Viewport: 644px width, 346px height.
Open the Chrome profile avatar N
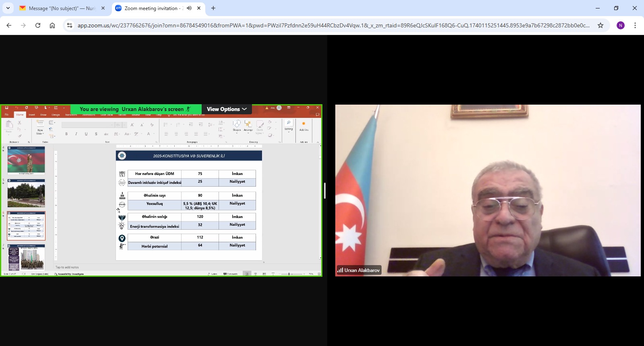(x=621, y=25)
